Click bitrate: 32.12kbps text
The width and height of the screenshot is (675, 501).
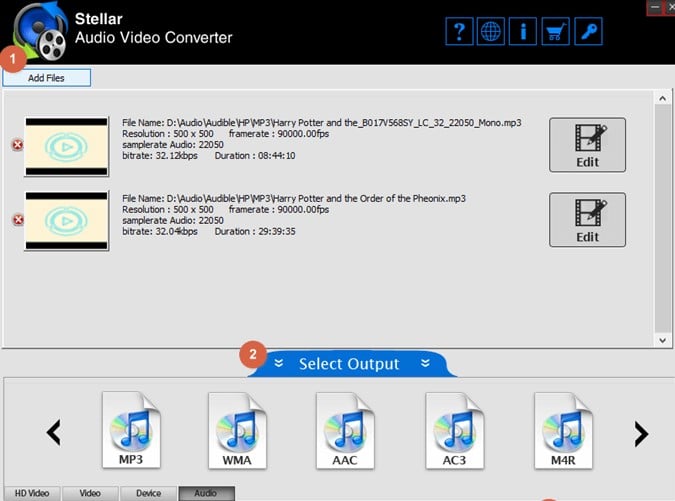coord(160,156)
